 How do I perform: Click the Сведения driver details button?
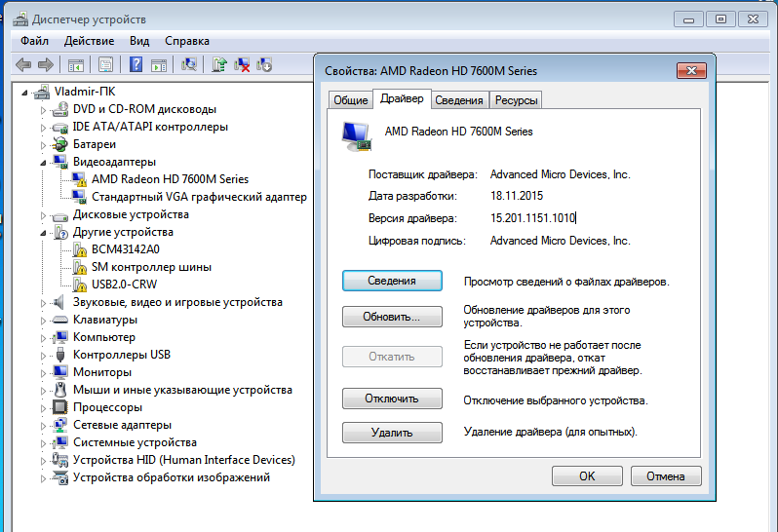coord(392,281)
